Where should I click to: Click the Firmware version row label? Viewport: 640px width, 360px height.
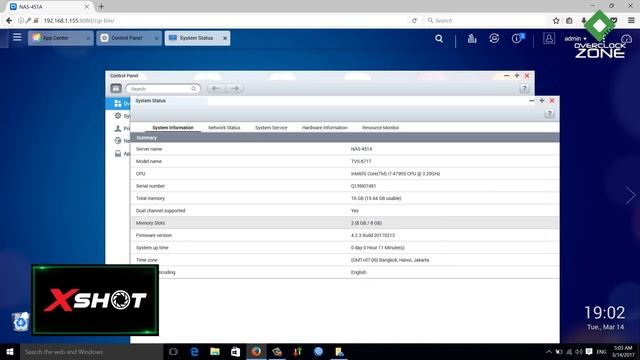point(153,235)
